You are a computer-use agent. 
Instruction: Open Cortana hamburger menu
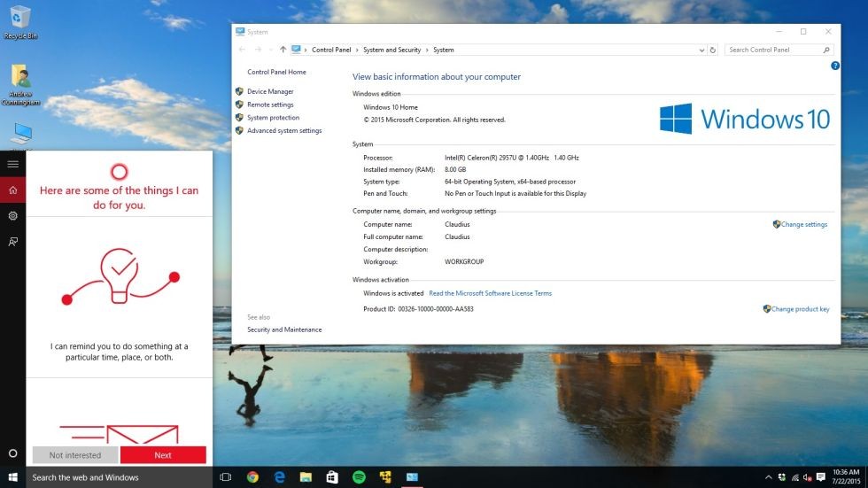click(x=12, y=164)
